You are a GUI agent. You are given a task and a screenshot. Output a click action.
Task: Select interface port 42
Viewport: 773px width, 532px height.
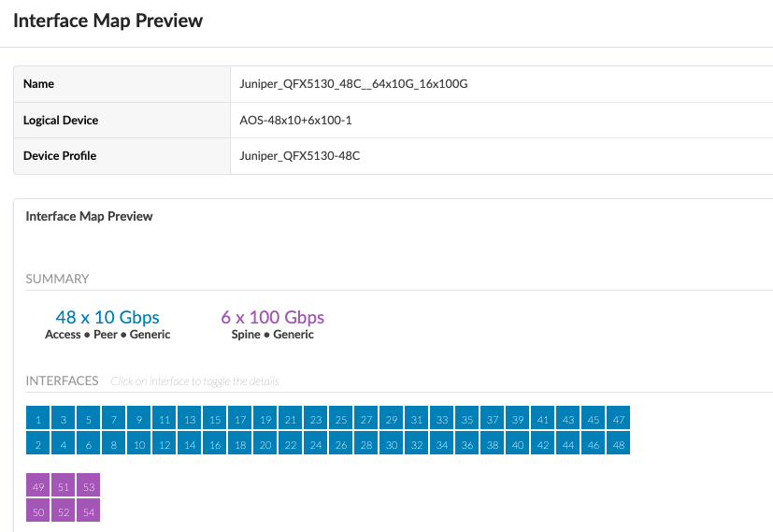click(543, 443)
